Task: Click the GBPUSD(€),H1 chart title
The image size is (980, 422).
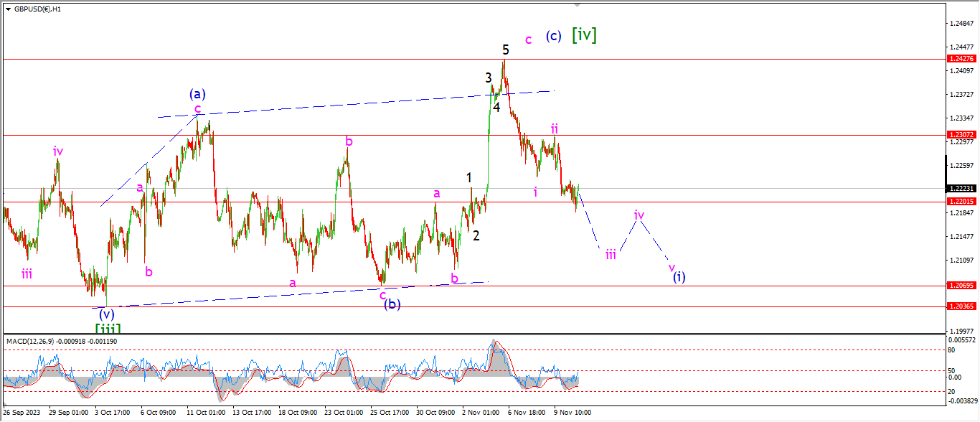Action: (40, 9)
